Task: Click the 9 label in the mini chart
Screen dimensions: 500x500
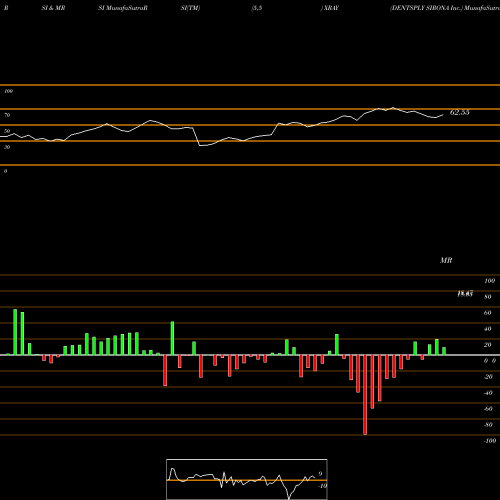Action: (320, 474)
